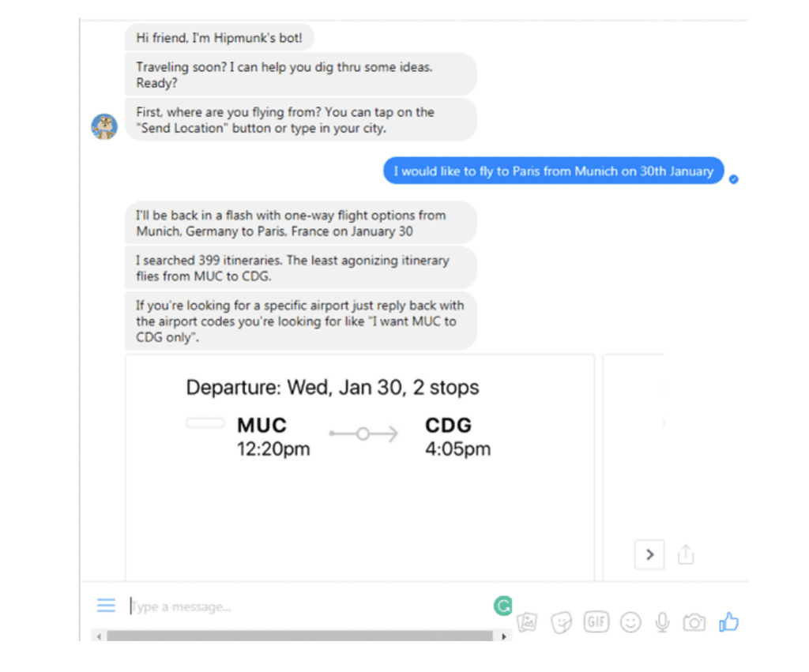Click the message delivered checkmark indicator

click(x=734, y=179)
